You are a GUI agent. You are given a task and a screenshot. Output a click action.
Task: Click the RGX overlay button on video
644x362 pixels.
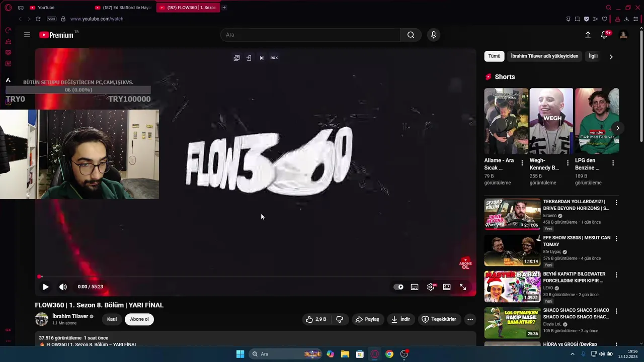pyautogui.click(x=274, y=58)
